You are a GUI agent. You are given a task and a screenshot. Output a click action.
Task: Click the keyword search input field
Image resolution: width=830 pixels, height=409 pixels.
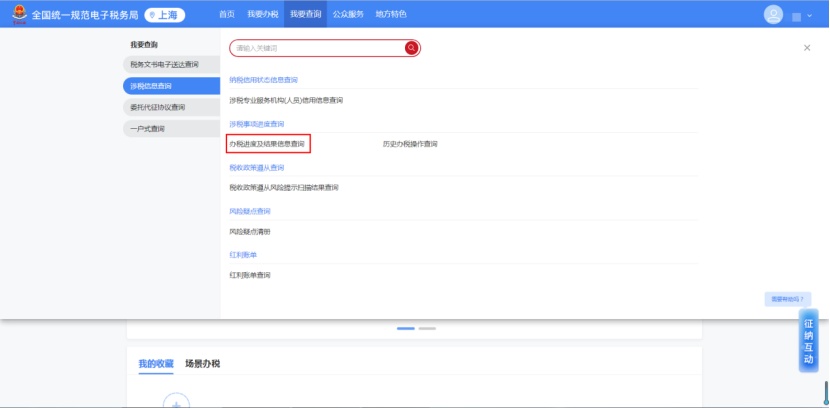click(x=315, y=48)
